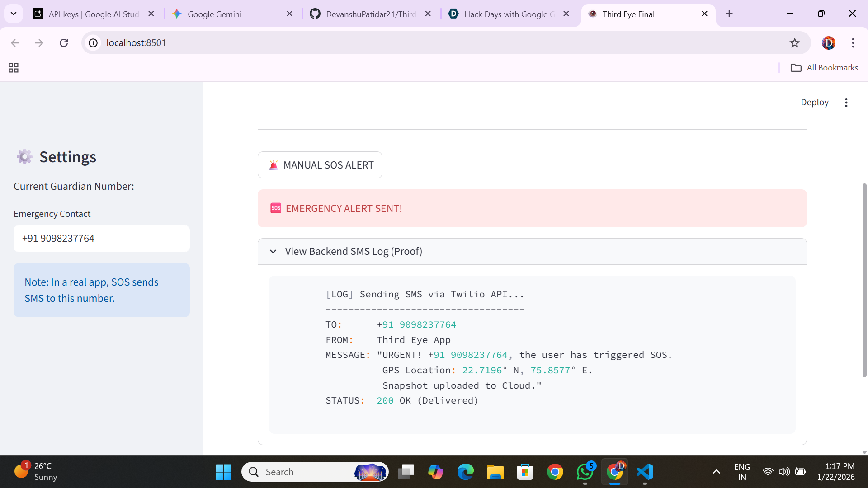Open the tab groups grid icon

[14, 68]
